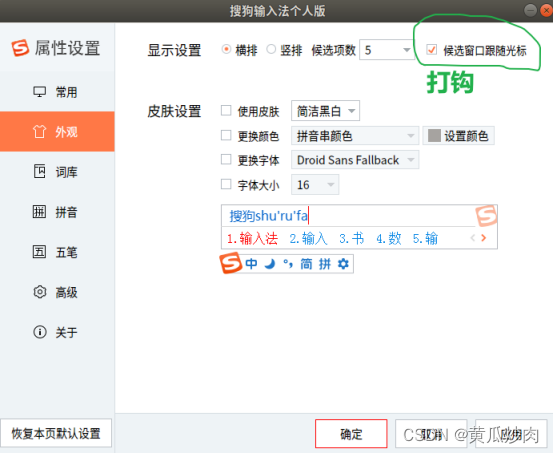Image resolution: width=554 pixels, height=453 pixels.
Task: Enable the 字体大小 checkbox
Action: tap(226, 184)
